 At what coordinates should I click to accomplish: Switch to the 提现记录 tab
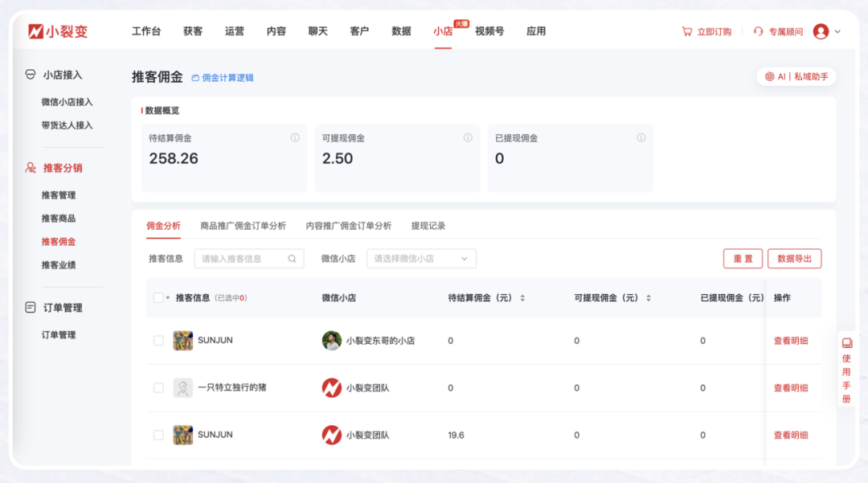pos(428,226)
